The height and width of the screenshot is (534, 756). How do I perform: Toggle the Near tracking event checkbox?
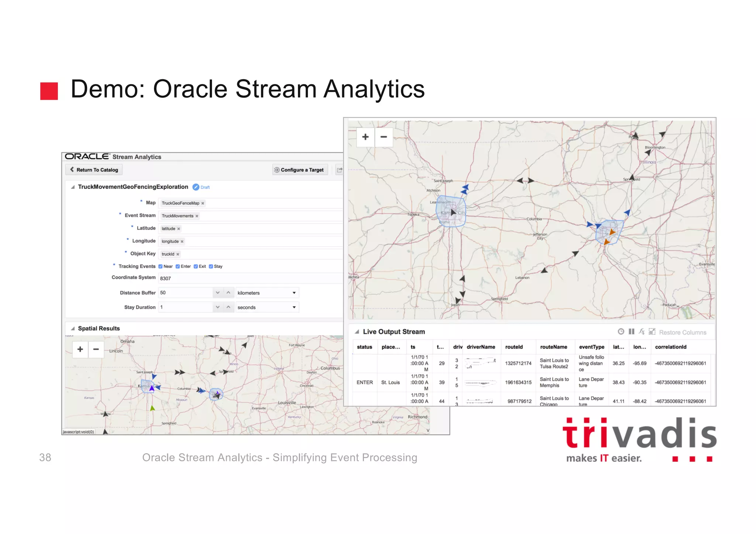click(161, 266)
